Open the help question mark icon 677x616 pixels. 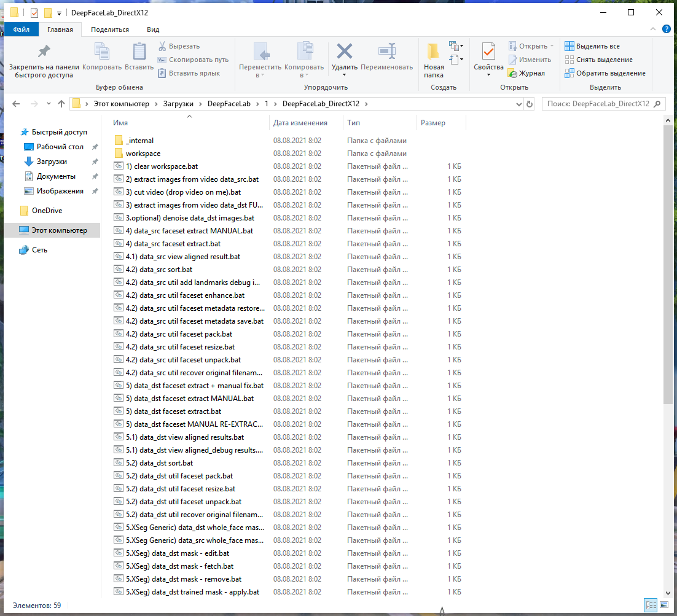pos(666,29)
